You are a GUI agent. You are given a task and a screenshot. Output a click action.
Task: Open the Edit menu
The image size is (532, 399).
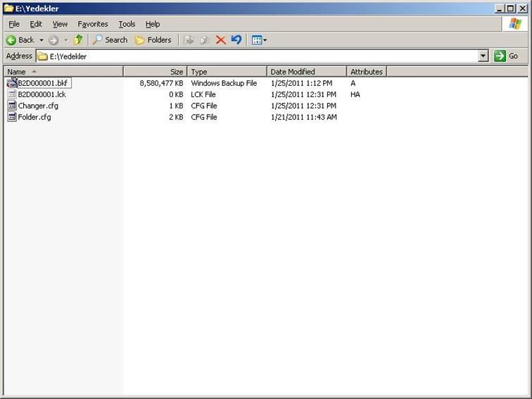[x=36, y=24]
